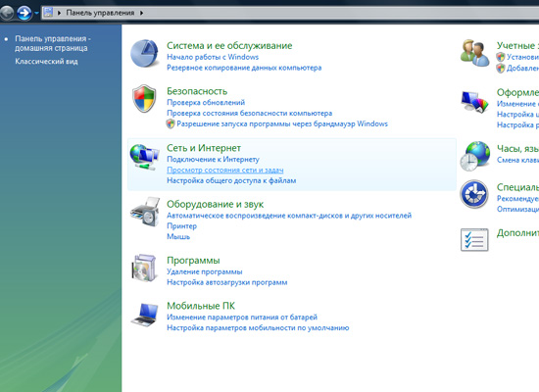Open the Безопасность category heading
The width and height of the screenshot is (539, 392).
[197, 91]
